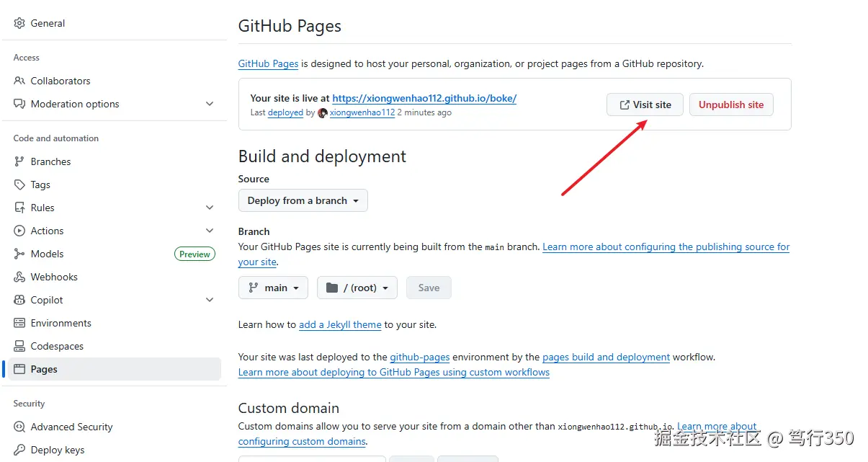Expand the Copilot sidebar section
The width and height of the screenshot is (868, 462).
pos(210,300)
